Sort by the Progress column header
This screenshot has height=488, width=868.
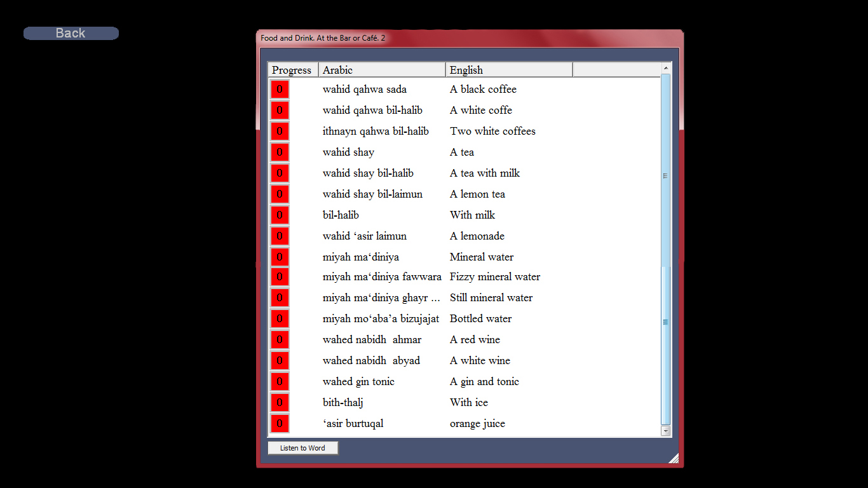pyautogui.click(x=293, y=70)
